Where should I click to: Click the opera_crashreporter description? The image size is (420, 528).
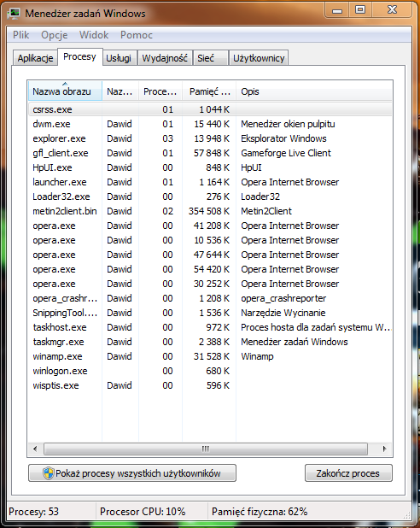(283, 298)
